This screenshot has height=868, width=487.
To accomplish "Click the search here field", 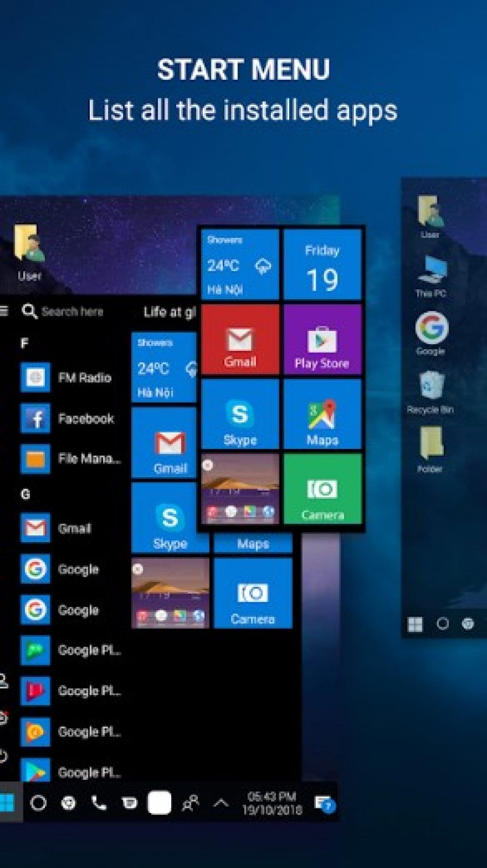I will tap(63, 312).
